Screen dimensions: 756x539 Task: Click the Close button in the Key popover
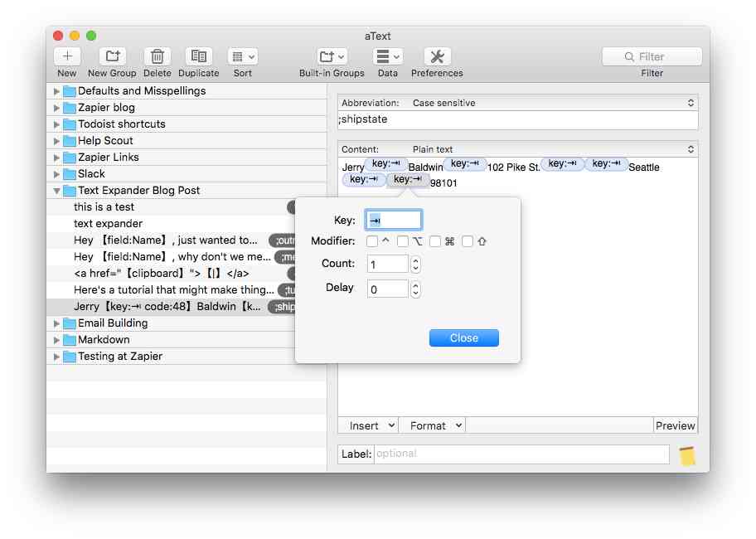point(463,337)
